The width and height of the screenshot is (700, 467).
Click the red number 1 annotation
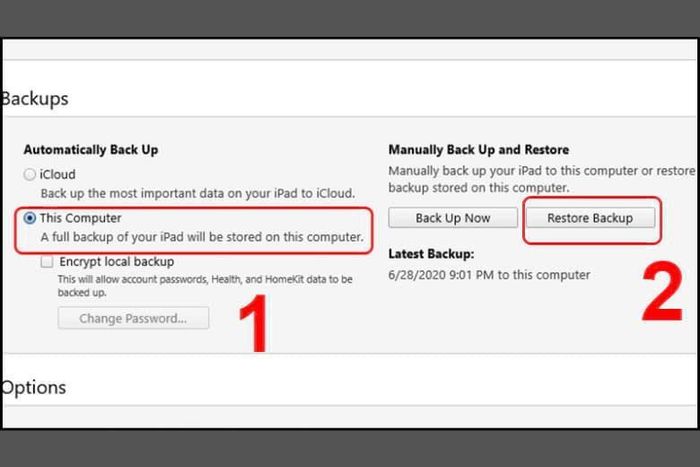click(254, 323)
